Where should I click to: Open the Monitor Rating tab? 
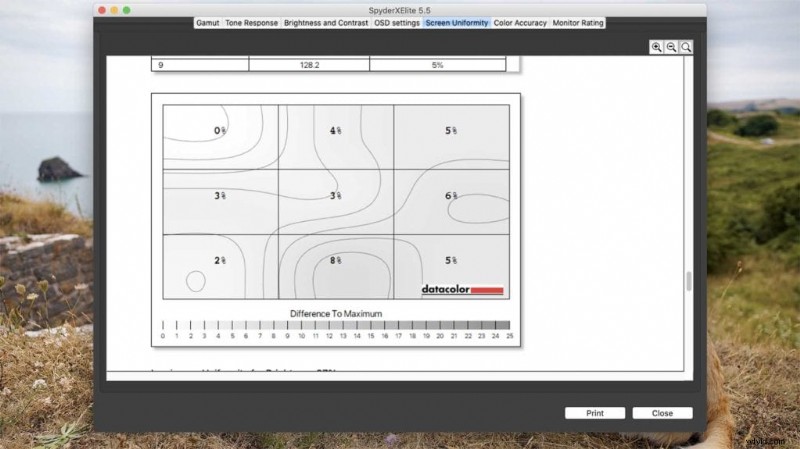coord(578,23)
